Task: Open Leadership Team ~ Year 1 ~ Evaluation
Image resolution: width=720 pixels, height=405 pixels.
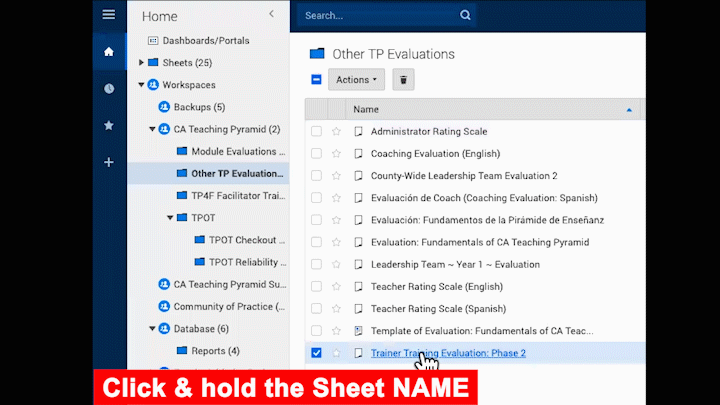Action: 454,264
